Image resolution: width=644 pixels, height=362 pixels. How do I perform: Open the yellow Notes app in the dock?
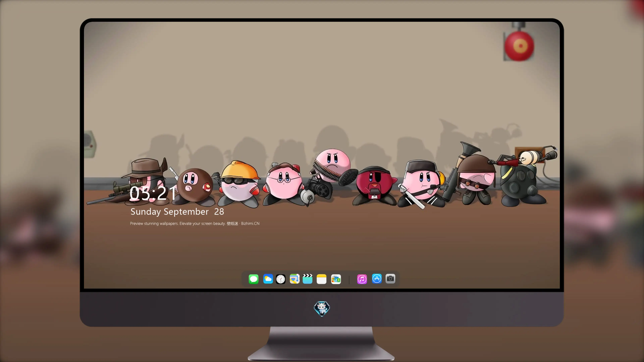click(x=321, y=279)
